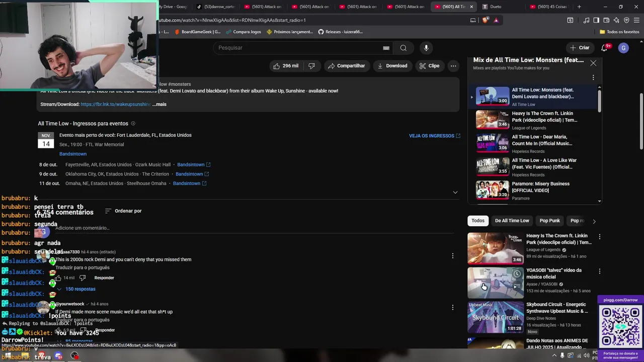This screenshot has height=362, width=644.
Task: Open the account avatar G menu
Action: [623, 48]
